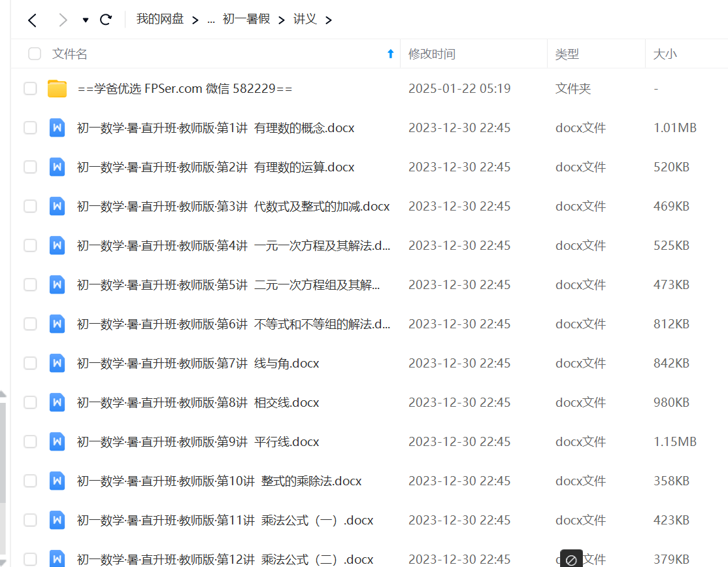Expand chevron after 初一暑假 breadcrumb
This screenshot has height=567, width=728.
(x=282, y=20)
